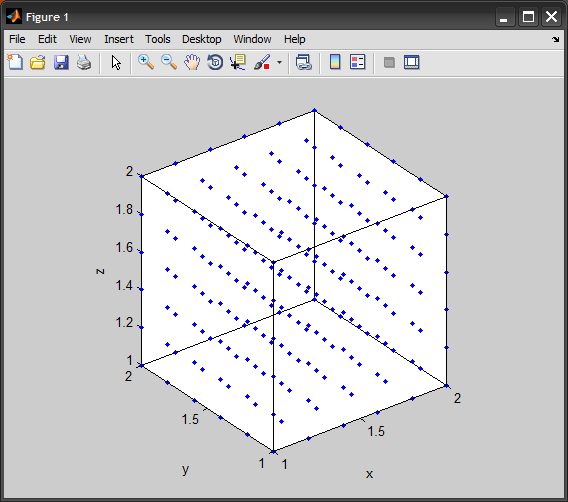Click the x axis label
The height and width of the screenshot is (502, 568).
point(369,474)
